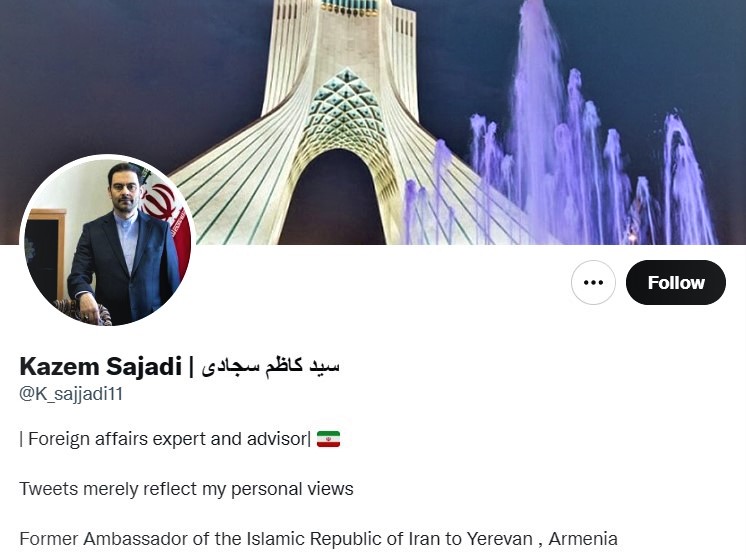Click the Foreign affairs expert and advisor line
This screenshot has height=558, width=746.
pos(165,439)
